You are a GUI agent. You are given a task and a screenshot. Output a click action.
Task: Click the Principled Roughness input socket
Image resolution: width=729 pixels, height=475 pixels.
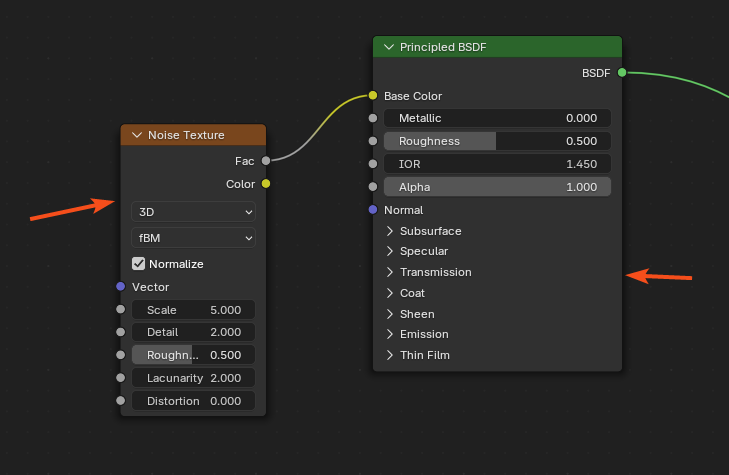point(373,141)
